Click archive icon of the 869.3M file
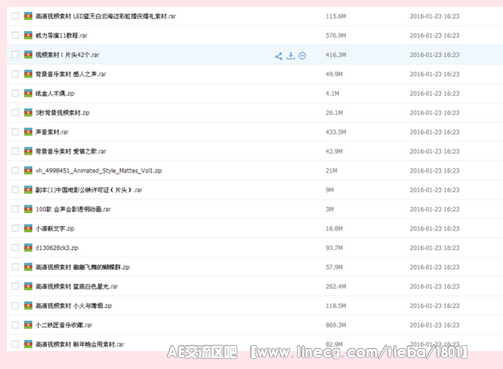This screenshot has height=369, width=503. pos(28,325)
